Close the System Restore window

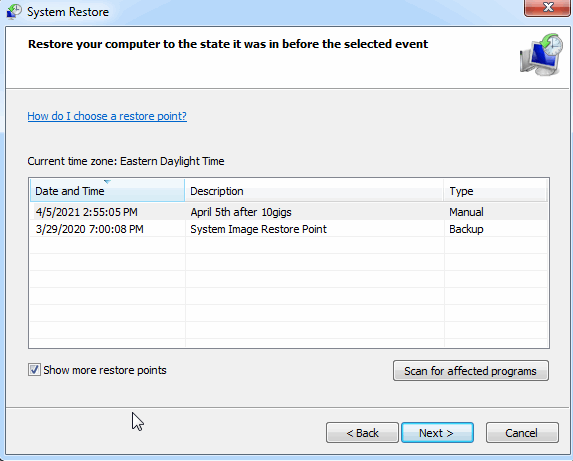[547, 7]
